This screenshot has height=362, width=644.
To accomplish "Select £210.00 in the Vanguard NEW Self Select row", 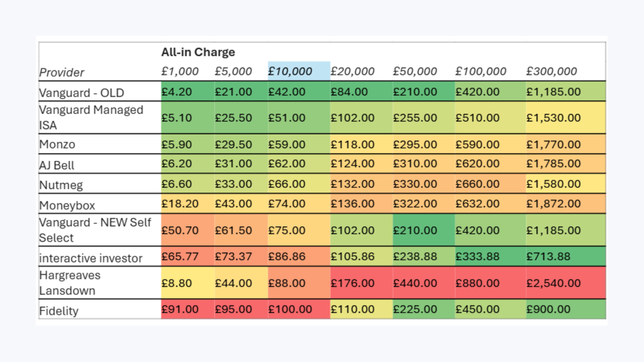I will [x=423, y=230].
